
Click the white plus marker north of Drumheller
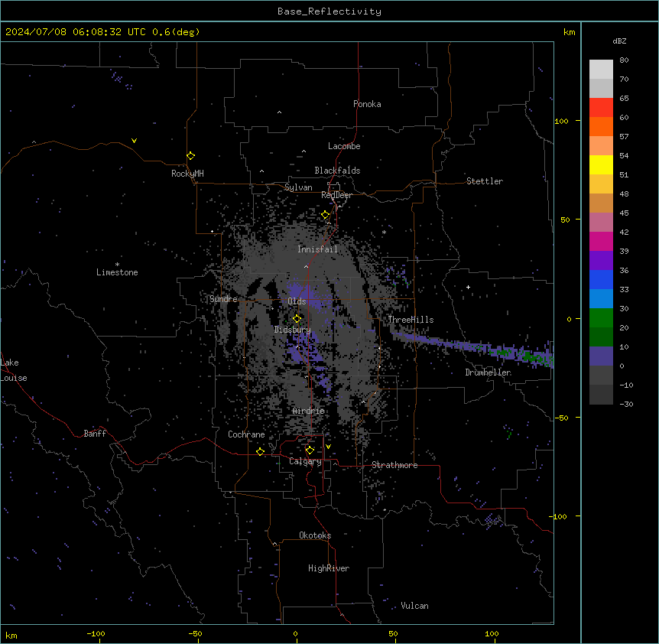pyautogui.click(x=468, y=287)
